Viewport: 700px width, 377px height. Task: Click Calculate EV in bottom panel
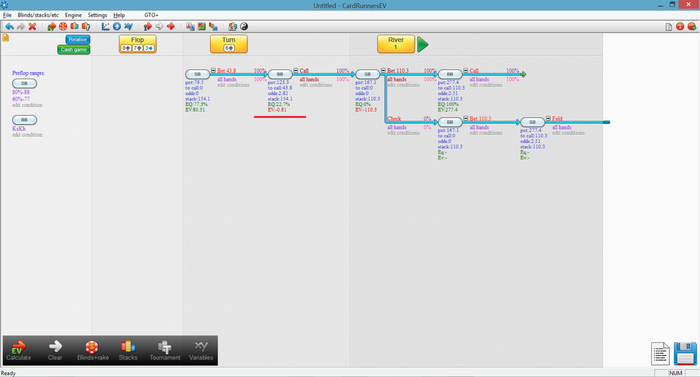pyautogui.click(x=19, y=351)
